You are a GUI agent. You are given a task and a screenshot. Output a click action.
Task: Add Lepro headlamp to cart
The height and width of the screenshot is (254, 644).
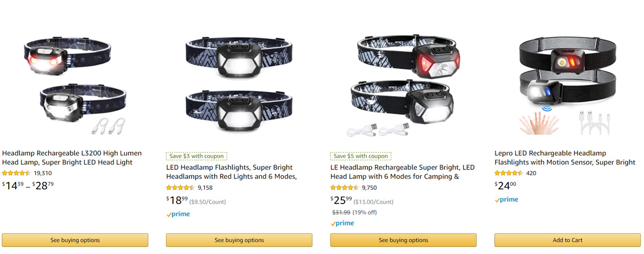[567, 240]
